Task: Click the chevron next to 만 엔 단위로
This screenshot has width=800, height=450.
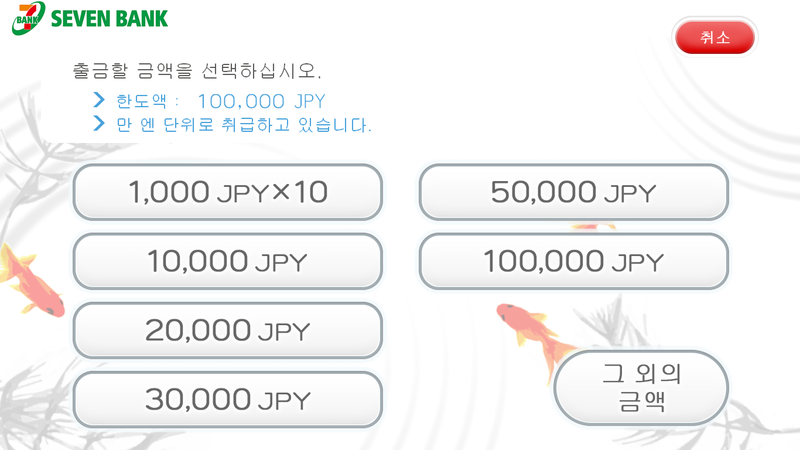Action: 99,123
